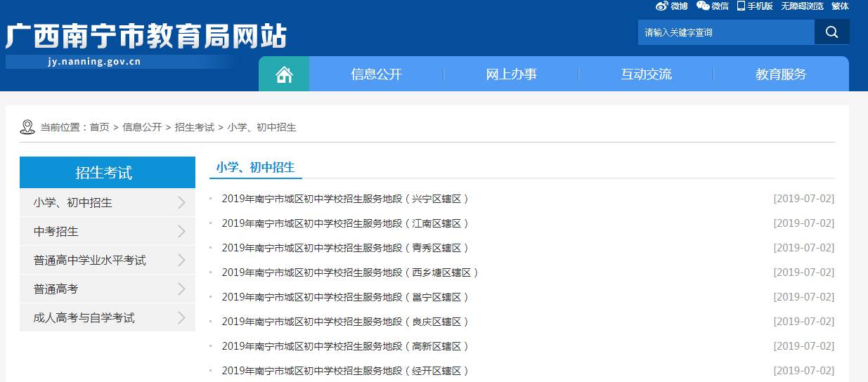This screenshot has width=868, height=382.
Task: Click the 广西南宁市教育局网站 site title logo
Action: point(146,36)
